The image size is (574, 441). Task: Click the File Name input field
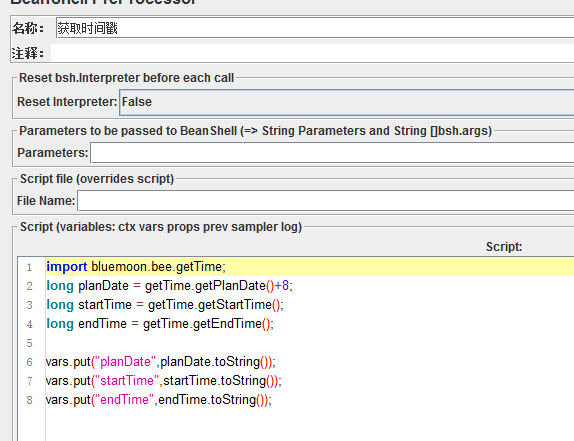(x=325, y=201)
